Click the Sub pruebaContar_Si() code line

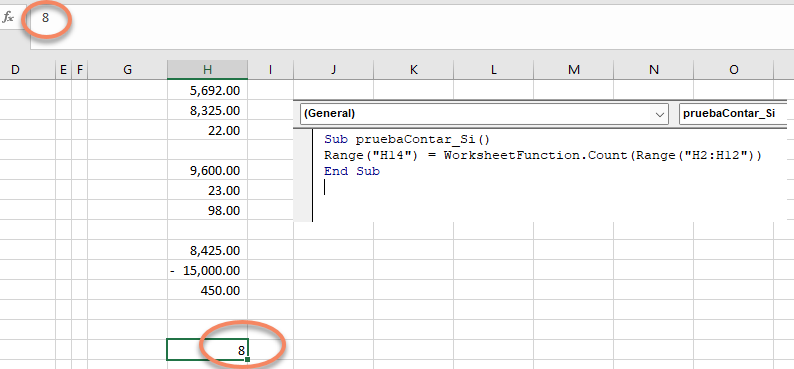[x=407, y=139]
